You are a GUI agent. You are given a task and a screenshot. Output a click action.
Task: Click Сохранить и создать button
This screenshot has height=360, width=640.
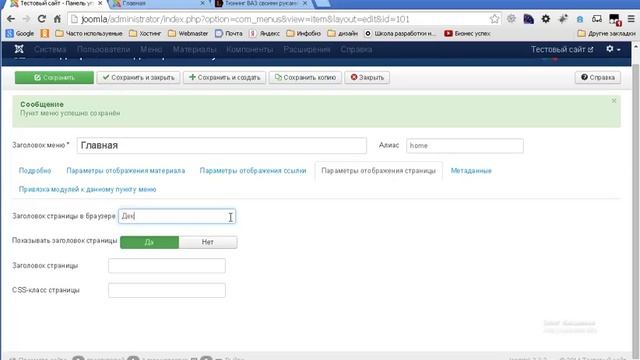coord(224,78)
